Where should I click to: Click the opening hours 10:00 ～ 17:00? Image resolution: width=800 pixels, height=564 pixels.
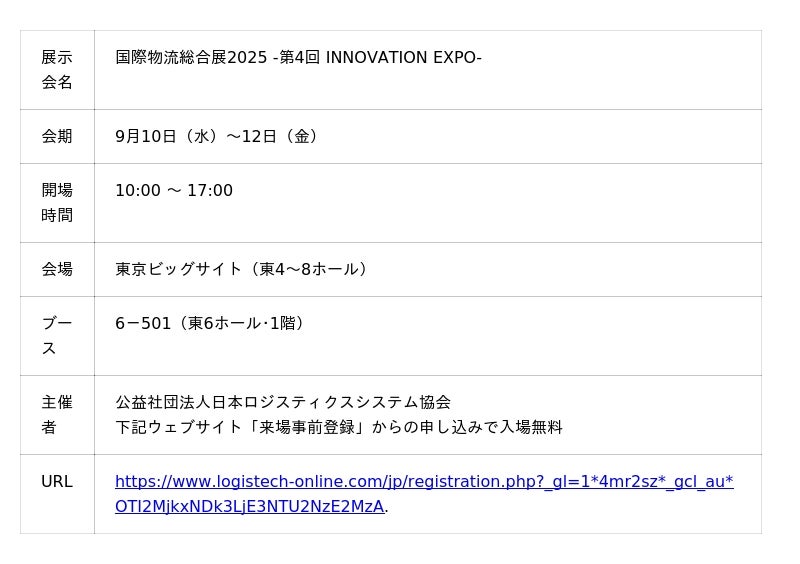click(174, 190)
